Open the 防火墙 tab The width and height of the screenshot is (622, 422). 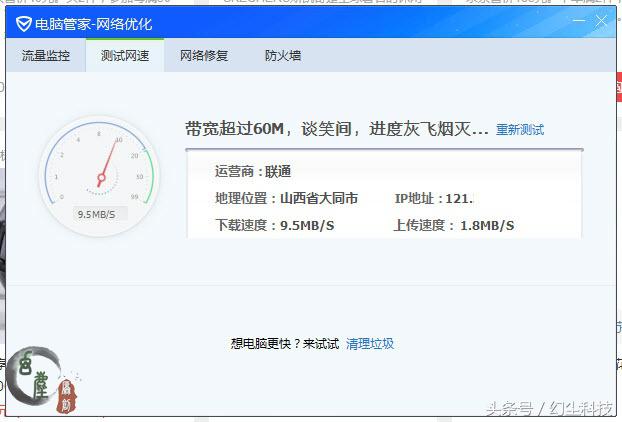coord(283,56)
